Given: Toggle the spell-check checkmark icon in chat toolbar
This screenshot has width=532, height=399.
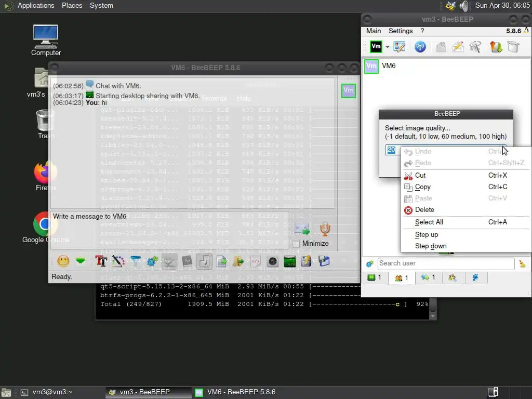Looking at the screenshot, I should click(x=170, y=262).
